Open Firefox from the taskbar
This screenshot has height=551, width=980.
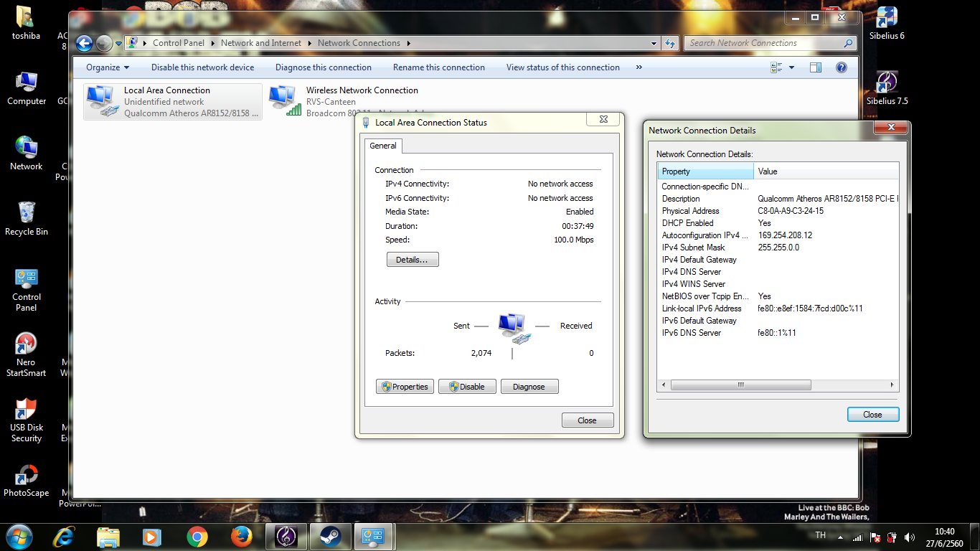[241, 536]
